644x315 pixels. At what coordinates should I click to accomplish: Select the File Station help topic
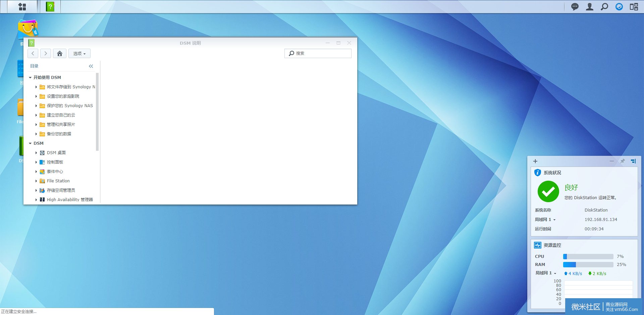pos(58,181)
